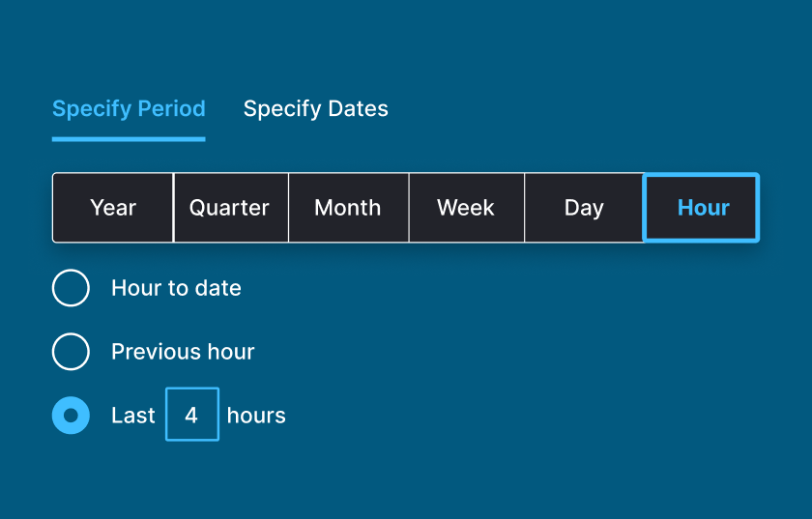Image resolution: width=812 pixels, height=519 pixels.
Task: Click the "hours" label after the number box
Action: pos(256,416)
